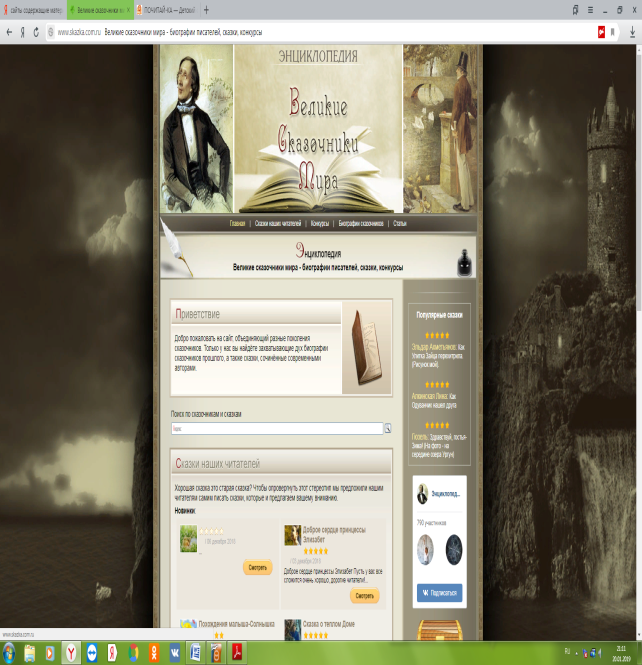Open Windows Explorer from the taskbar

pyautogui.click(x=30, y=654)
